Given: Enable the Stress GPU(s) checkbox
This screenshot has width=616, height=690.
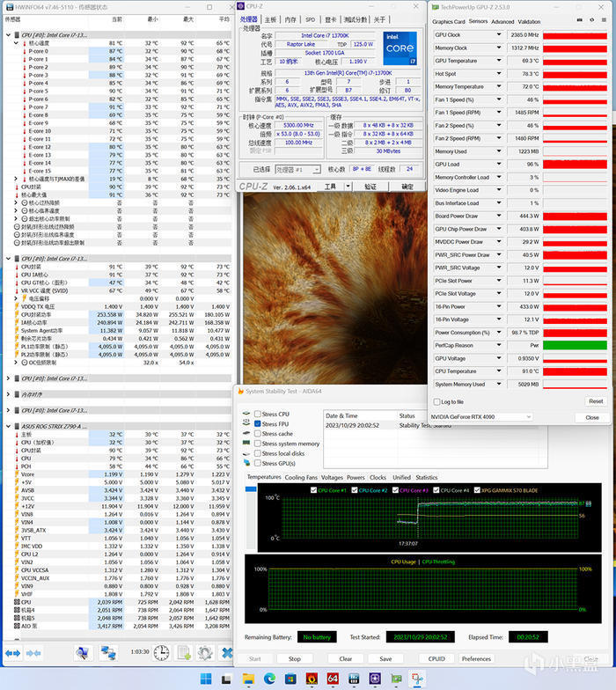Looking at the screenshot, I should click(x=258, y=463).
